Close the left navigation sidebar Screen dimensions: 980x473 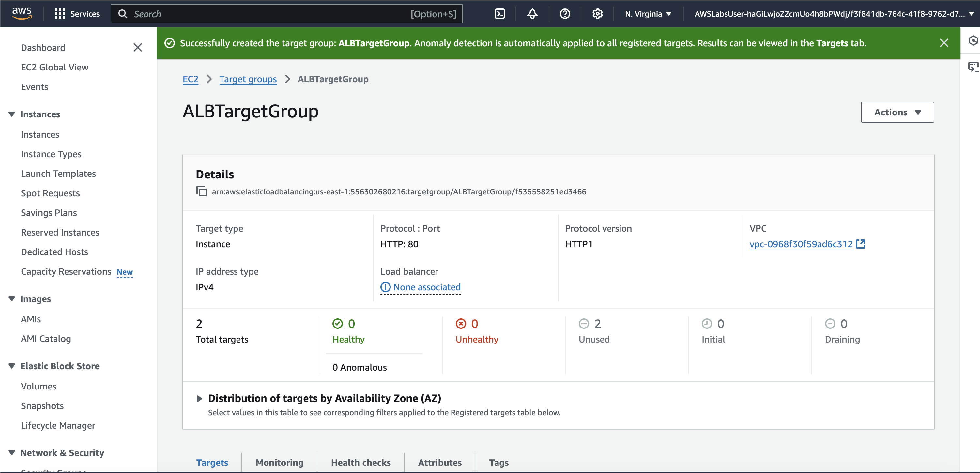pyautogui.click(x=137, y=48)
